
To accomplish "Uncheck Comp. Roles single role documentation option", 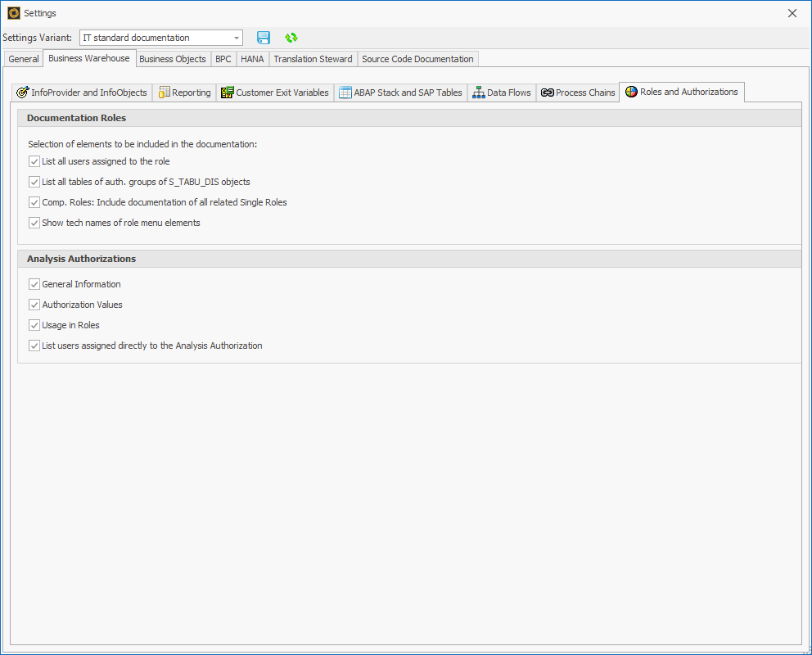I will point(34,202).
